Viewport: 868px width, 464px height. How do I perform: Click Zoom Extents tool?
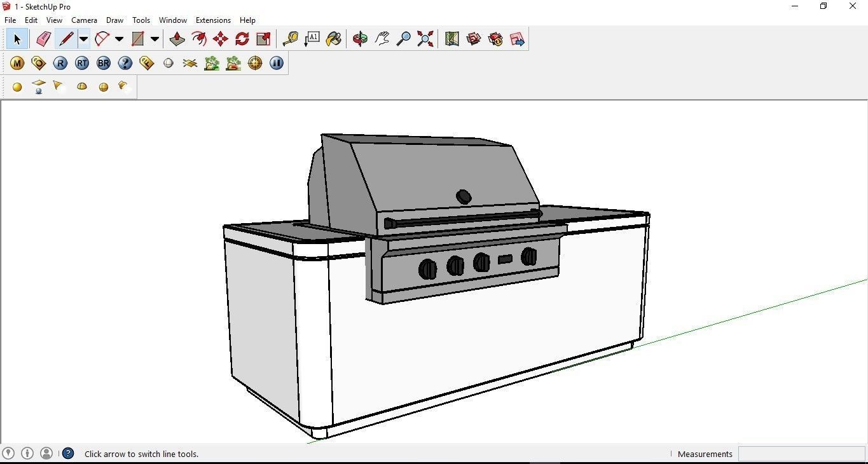tap(425, 39)
